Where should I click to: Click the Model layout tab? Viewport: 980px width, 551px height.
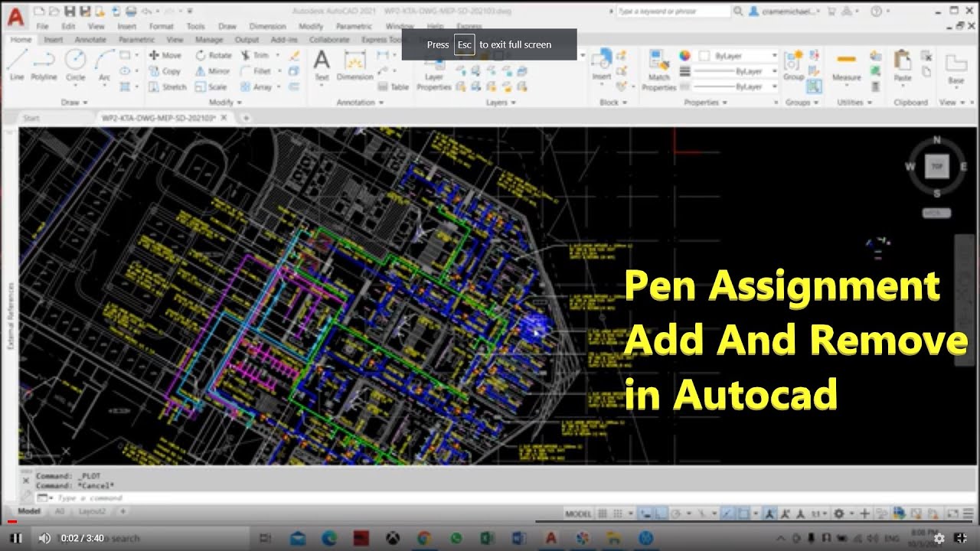click(30, 510)
